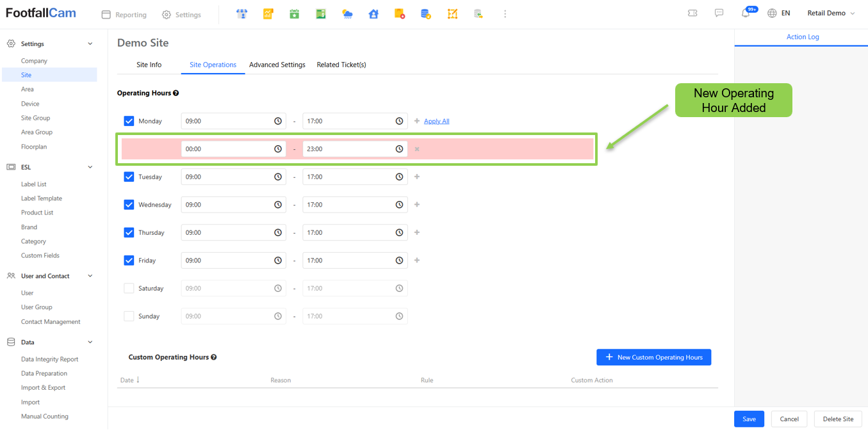
Task: Open the Site Info tab
Action: pyautogui.click(x=149, y=65)
